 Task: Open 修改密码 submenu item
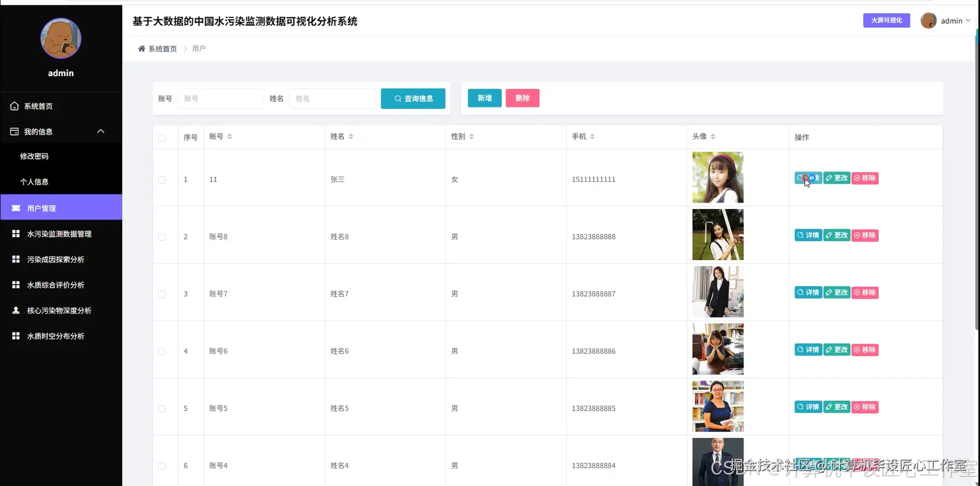click(61, 156)
